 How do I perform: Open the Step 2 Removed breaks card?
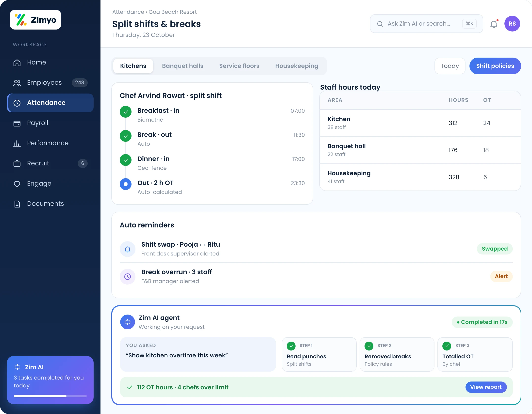[397, 354]
